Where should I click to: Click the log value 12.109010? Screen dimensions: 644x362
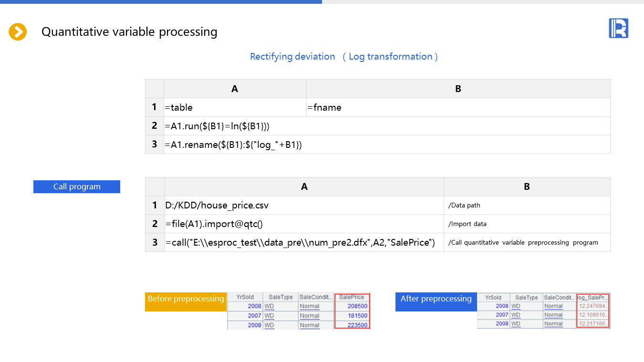[x=593, y=315]
